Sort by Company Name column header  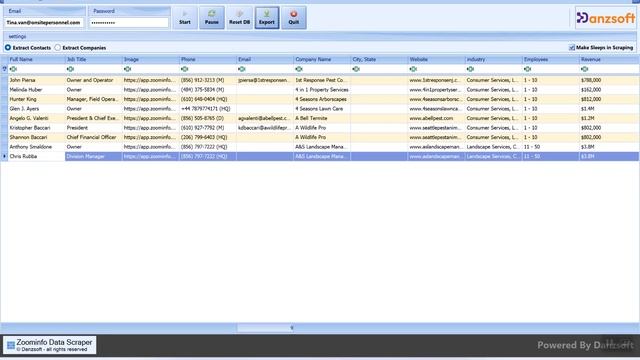coord(322,60)
